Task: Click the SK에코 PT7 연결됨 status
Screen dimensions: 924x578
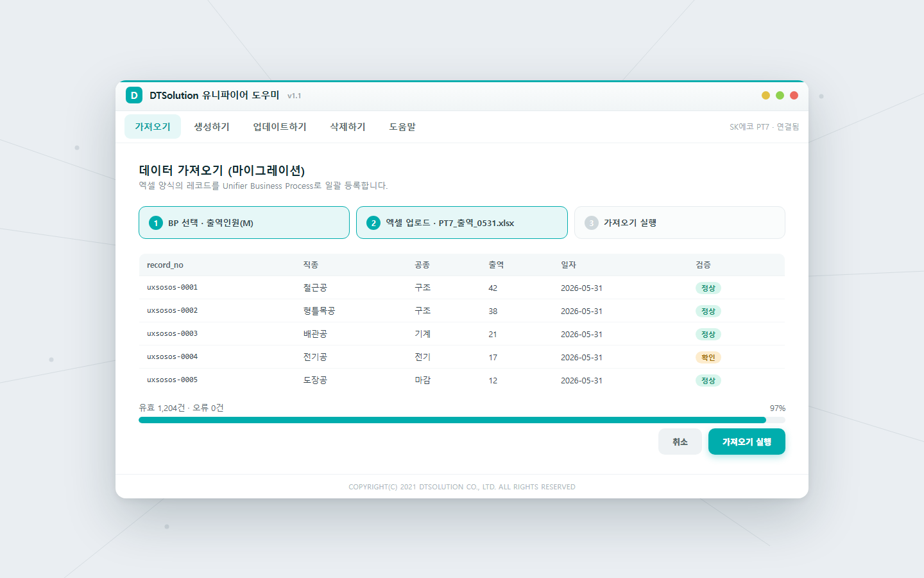Action: coord(764,127)
